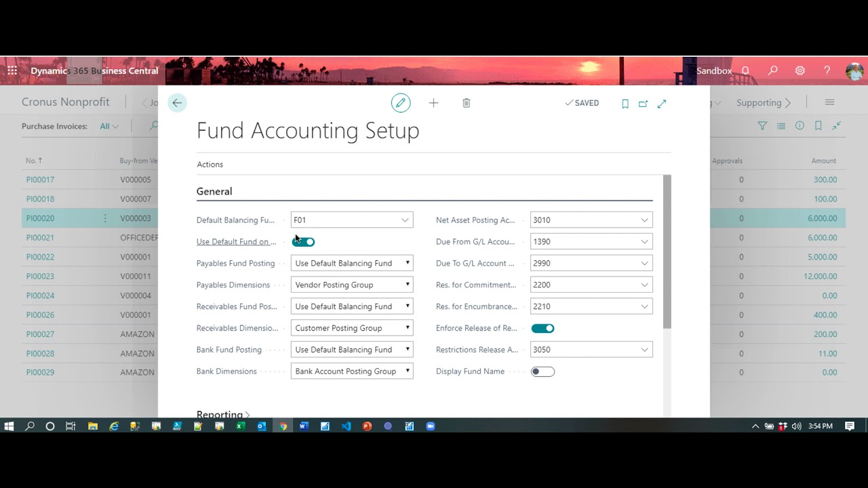Click the setup page vertical scrollbar
The image size is (868, 488).
tap(667, 251)
